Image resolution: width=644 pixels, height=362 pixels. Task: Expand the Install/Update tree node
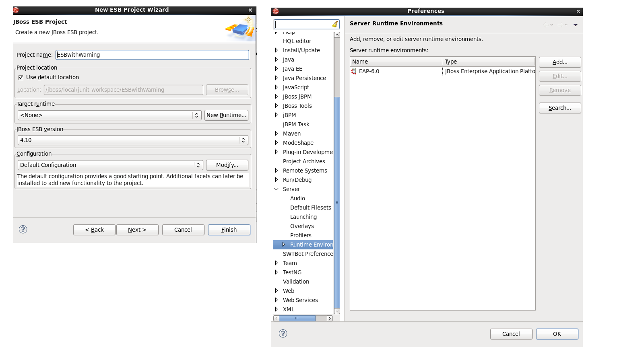(x=277, y=50)
